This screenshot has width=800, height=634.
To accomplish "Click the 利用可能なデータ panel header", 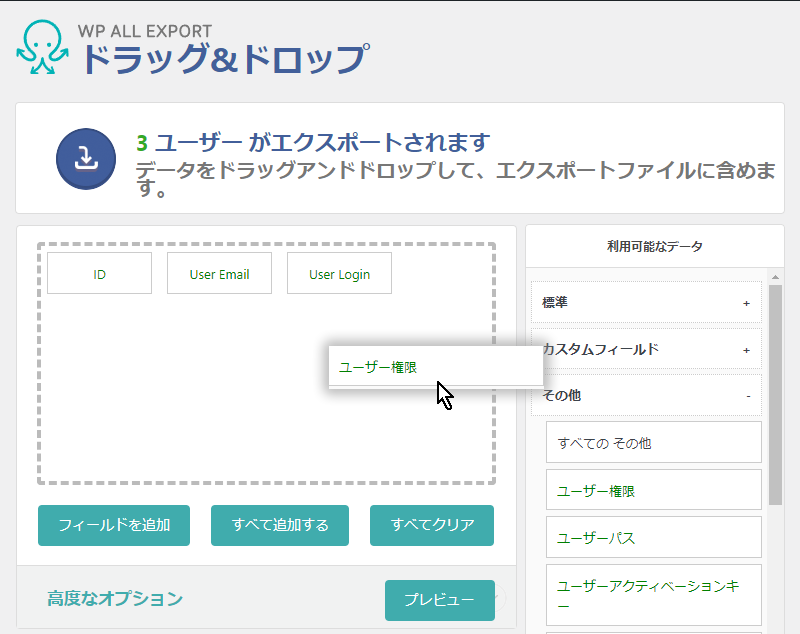I will click(655, 246).
